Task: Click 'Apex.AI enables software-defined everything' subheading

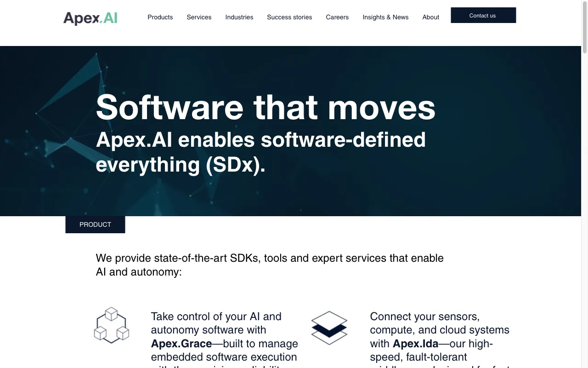Action: (x=261, y=152)
